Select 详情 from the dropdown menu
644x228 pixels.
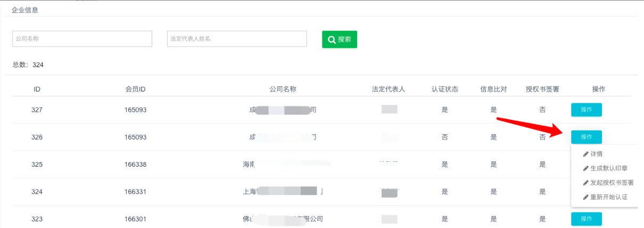coord(596,154)
